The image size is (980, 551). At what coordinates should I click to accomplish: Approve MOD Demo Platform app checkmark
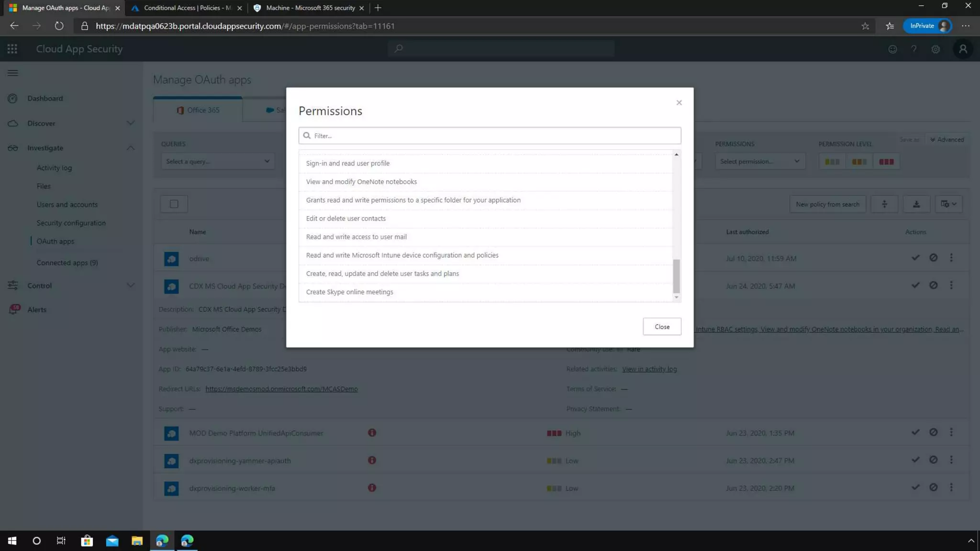tap(915, 432)
